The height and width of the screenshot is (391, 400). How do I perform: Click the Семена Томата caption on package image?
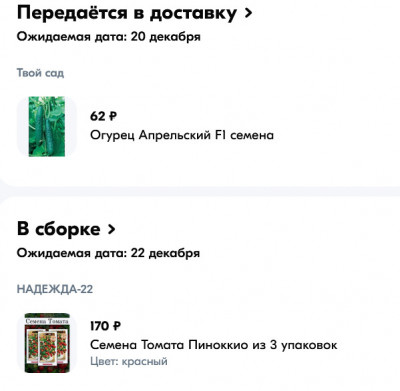point(47,321)
